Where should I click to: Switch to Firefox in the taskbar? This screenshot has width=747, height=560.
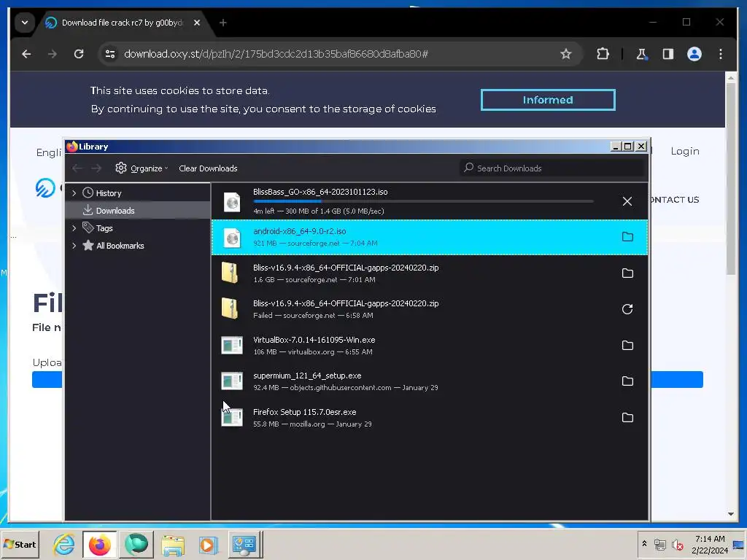click(99, 544)
